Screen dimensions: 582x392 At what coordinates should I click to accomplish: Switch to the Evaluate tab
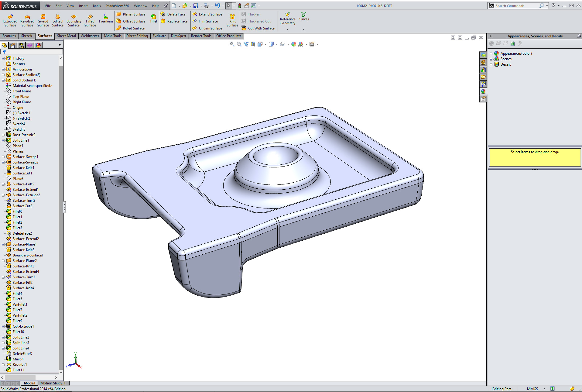point(159,36)
